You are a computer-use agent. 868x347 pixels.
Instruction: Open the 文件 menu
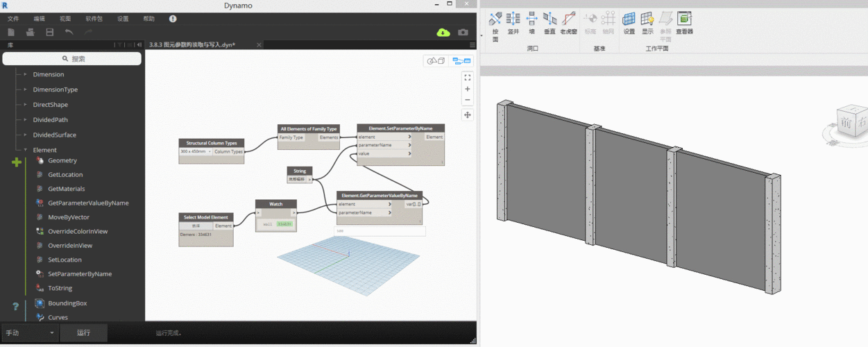(x=12, y=19)
